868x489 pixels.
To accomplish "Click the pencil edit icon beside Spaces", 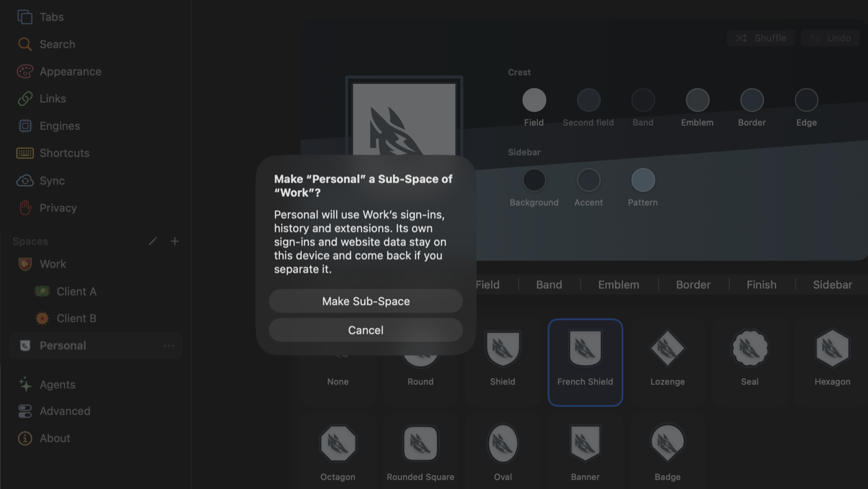I will point(153,241).
